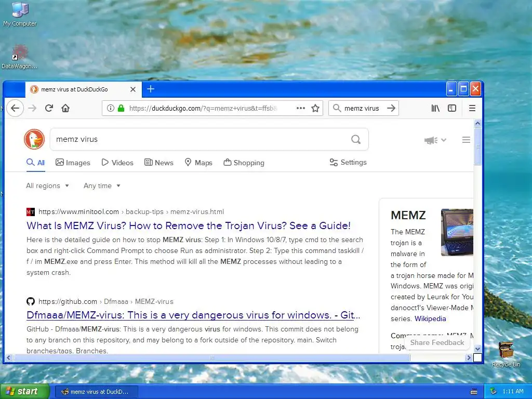
Task: Expand the All regions filter
Action: (x=47, y=185)
